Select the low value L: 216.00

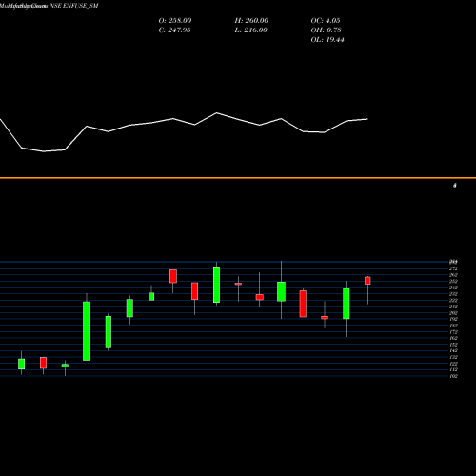click(x=250, y=30)
